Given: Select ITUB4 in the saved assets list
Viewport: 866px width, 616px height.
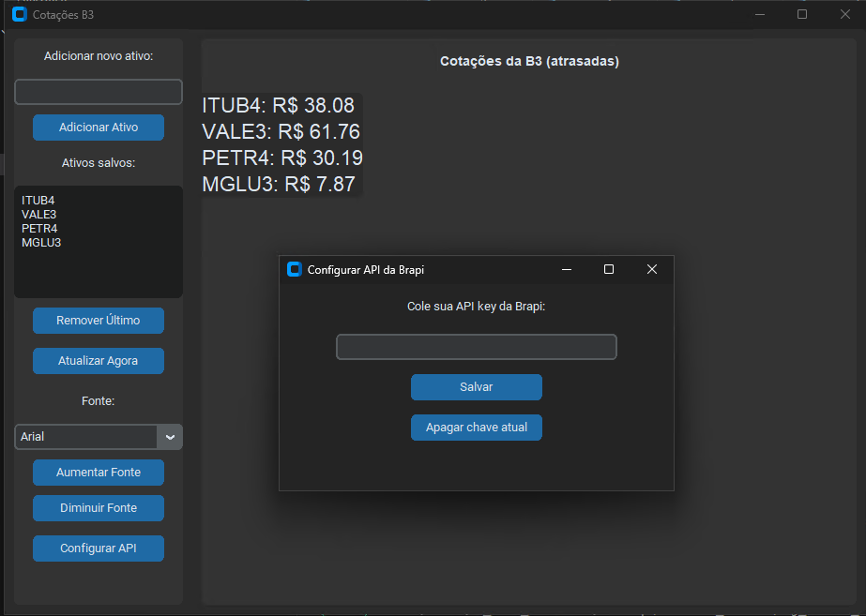Looking at the screenshot, I should (x=38, y=200).
